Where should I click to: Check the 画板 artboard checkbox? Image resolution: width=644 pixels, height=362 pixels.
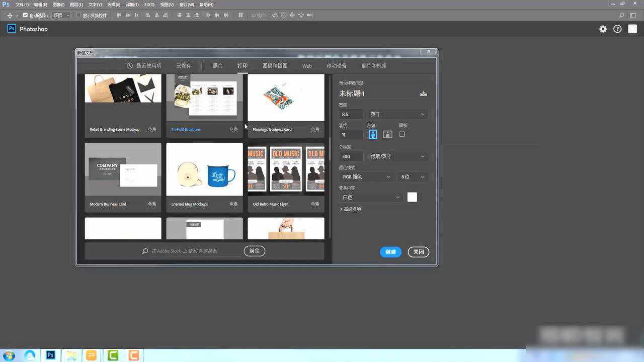pyautogui.click(x=402, y=134)
